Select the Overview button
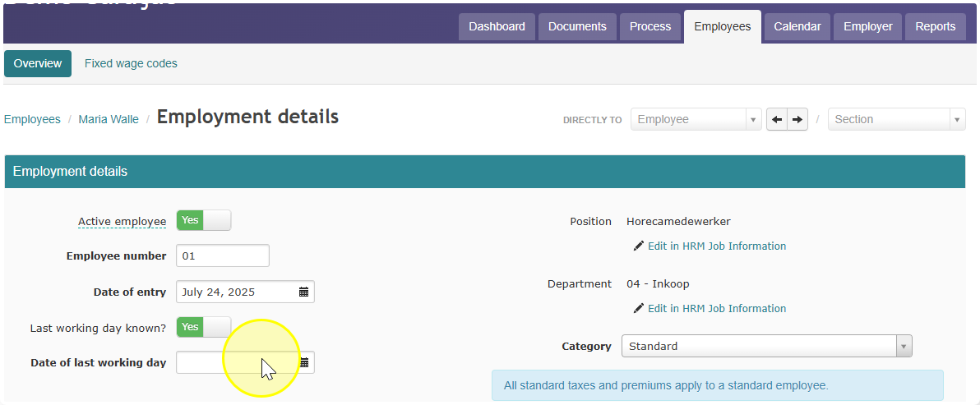The image size is (980, 405). (x=38, y=63)
